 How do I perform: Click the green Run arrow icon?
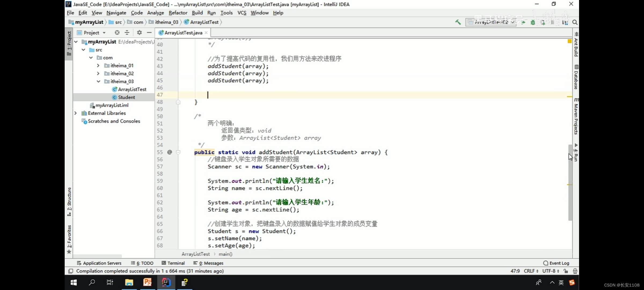point(523,22)
